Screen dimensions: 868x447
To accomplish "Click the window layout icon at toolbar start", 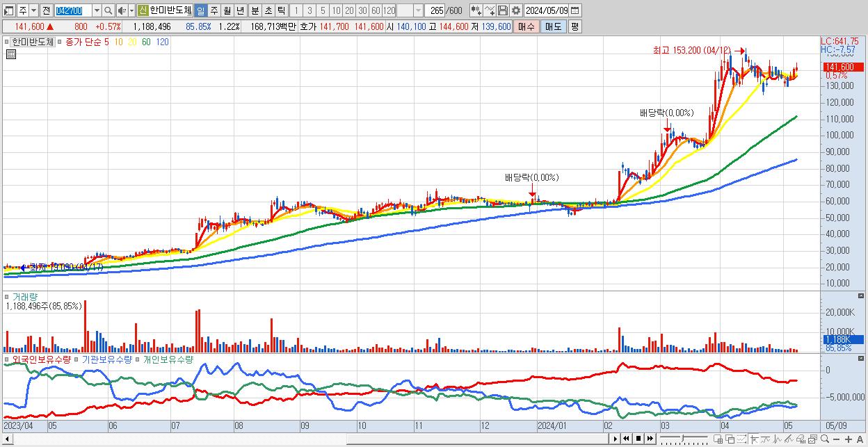I will coord(8,10).
